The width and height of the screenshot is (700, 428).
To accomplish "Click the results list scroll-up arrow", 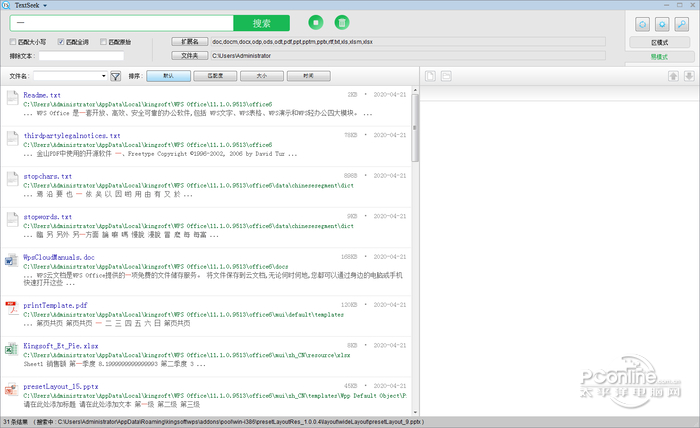I will coord(415,90).
